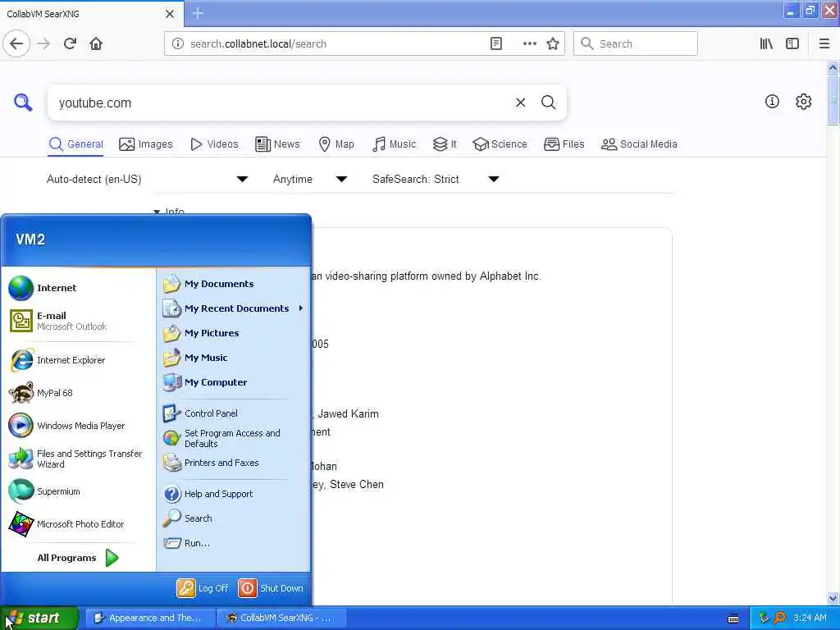Open SearXNG about info icon

point(772,101)
